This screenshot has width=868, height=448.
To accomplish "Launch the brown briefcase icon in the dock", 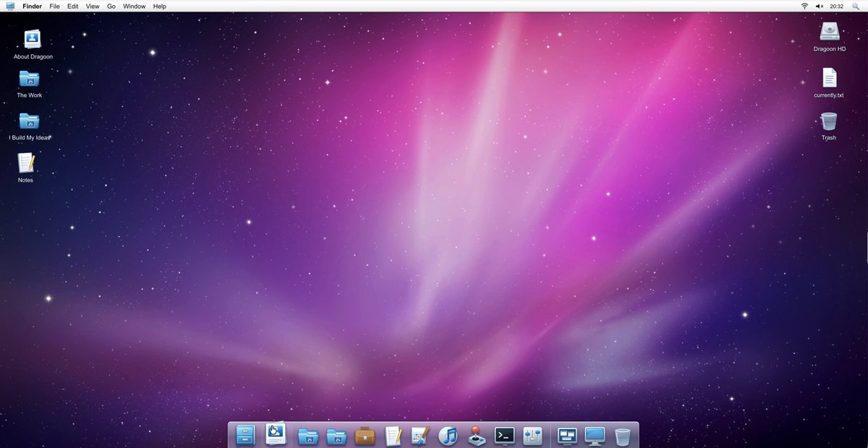I will coord(365,436).
